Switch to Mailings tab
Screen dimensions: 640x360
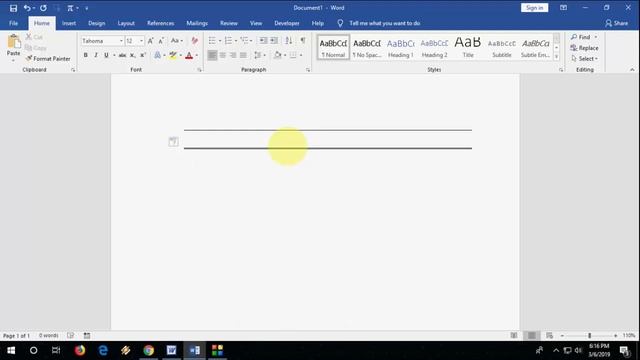click(197, 23)
